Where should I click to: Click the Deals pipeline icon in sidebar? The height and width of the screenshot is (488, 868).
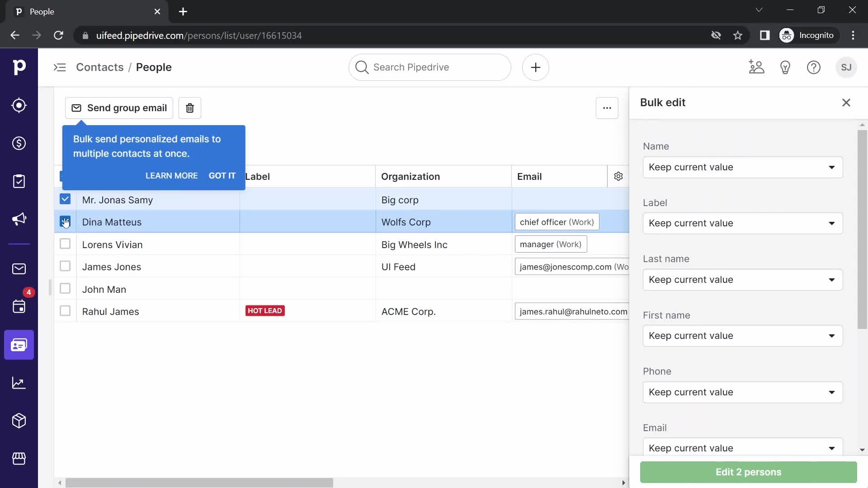(19, 143)
